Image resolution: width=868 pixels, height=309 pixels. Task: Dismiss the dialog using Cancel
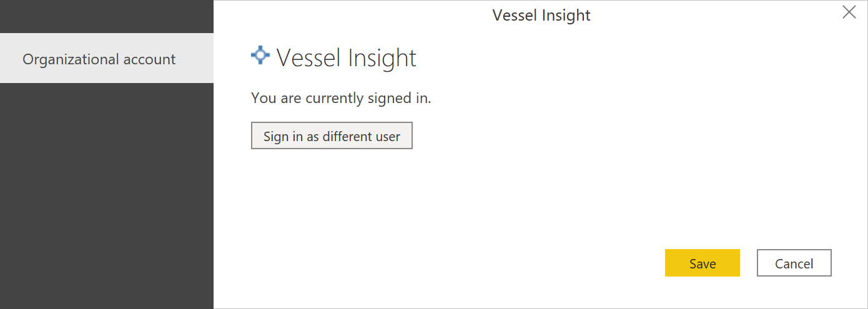pos(794,263)
